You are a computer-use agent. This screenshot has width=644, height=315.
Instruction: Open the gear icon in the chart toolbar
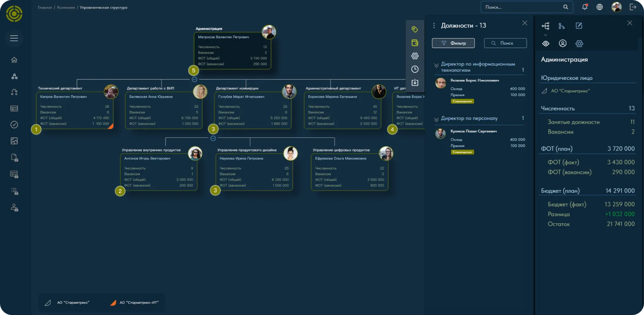point(415,56)
